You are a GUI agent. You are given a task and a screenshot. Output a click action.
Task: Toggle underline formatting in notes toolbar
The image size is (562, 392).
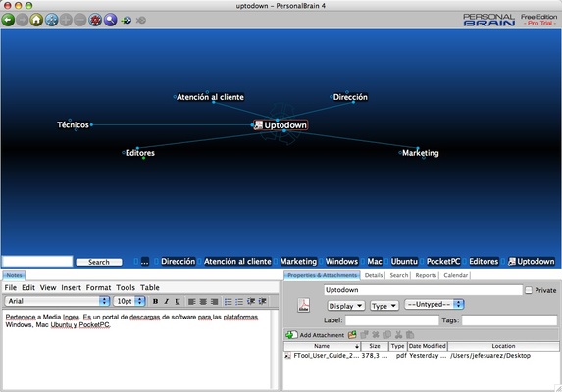click(x=178, y=302)
